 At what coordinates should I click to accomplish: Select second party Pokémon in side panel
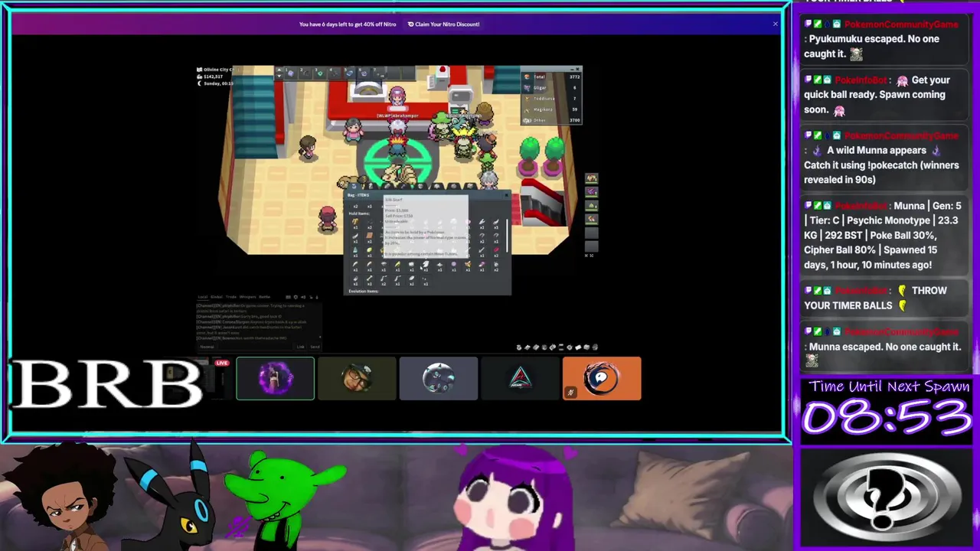591,192
